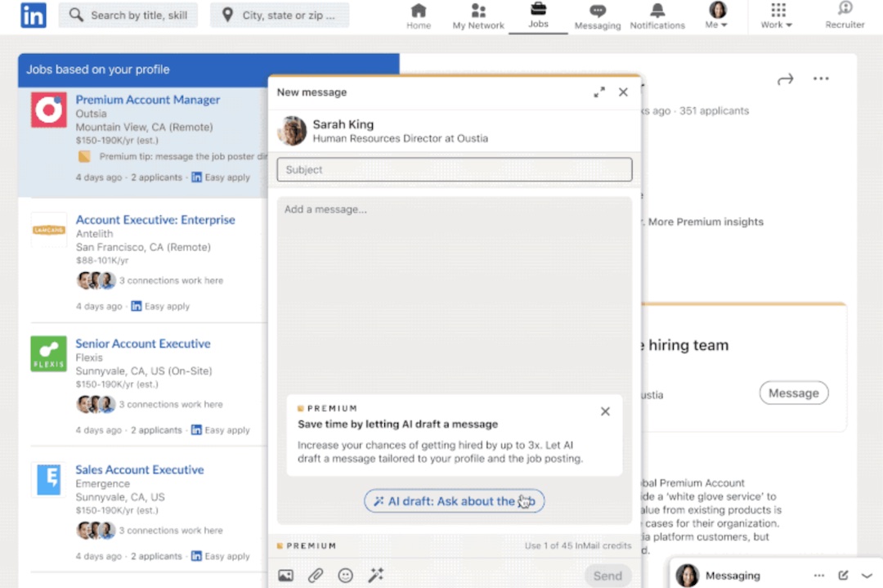This screenshot has height=588, width=883.
Task: Click the Subject input field
Action: click(455, 169)
